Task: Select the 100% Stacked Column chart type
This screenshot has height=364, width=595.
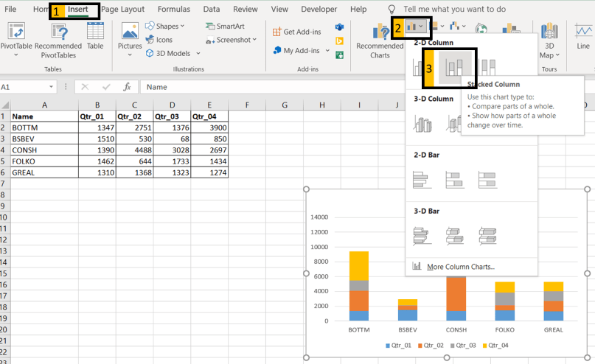Action: [x=488, y=68]
